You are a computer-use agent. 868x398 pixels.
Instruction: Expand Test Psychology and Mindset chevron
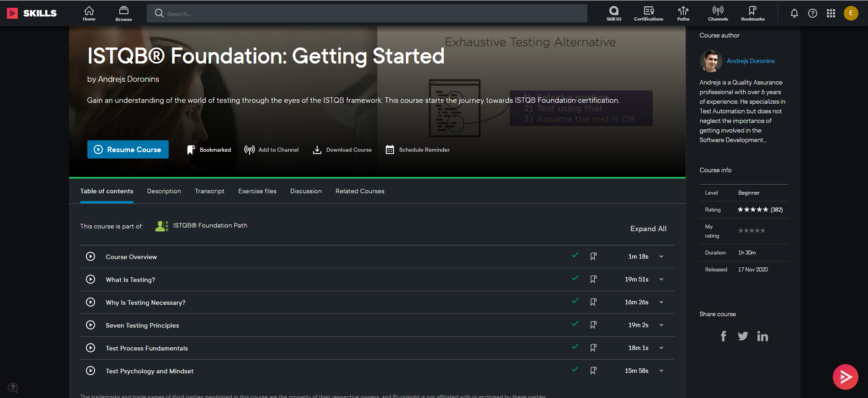(661, 371)
